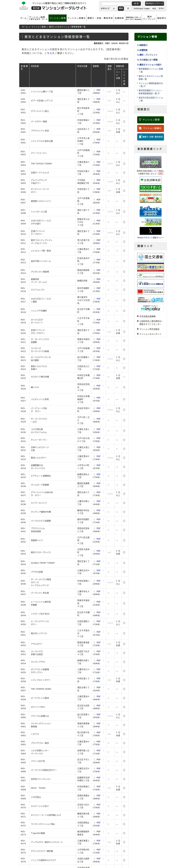Switch language to English

point(147,8)
